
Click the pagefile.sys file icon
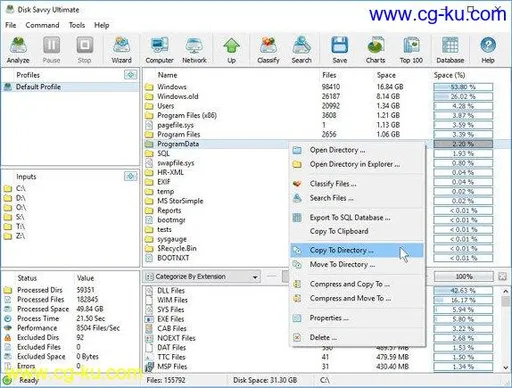149,125
